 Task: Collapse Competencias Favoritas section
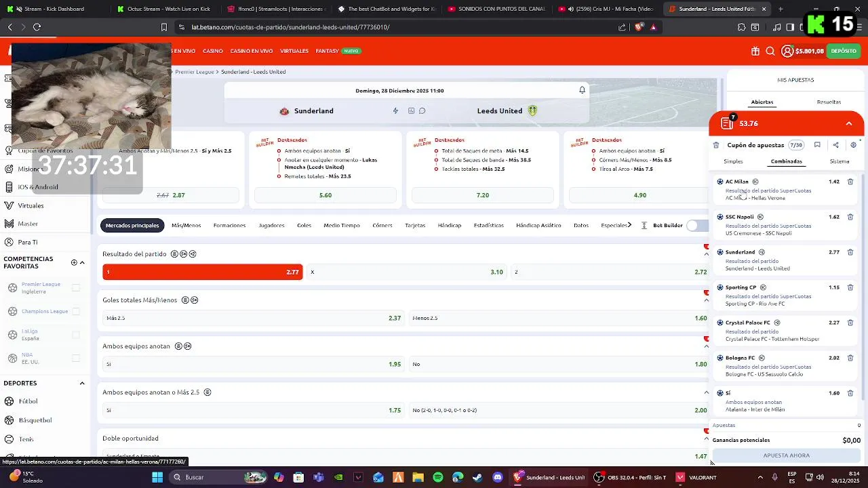82,262
